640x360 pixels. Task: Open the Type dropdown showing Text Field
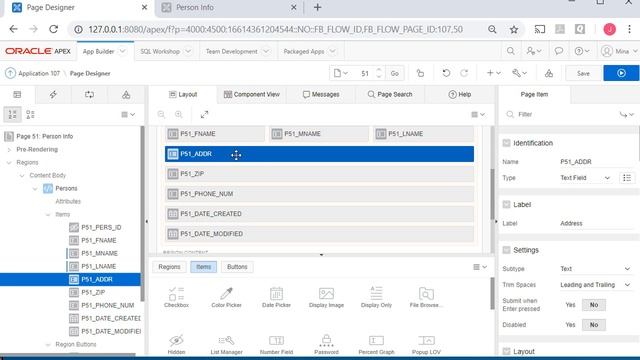pyautogui.click(x=586, y=178)
